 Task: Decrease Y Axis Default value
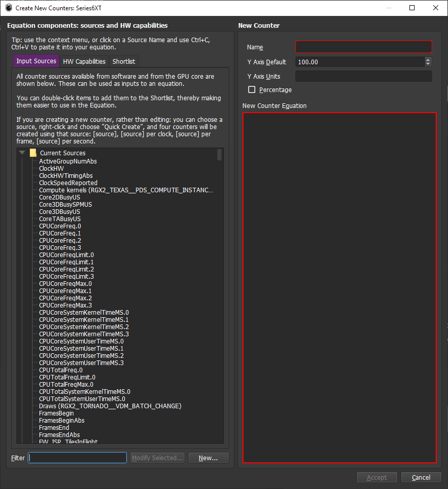(x=428, y=64)
